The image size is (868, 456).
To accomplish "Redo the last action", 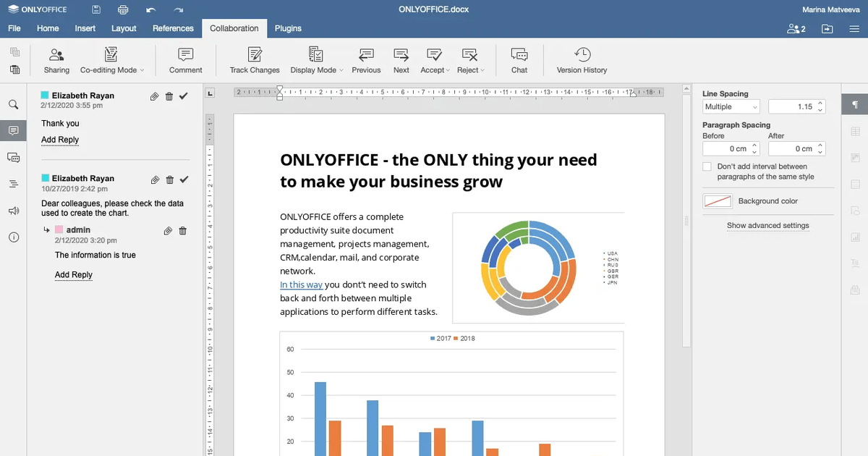I will click(179, 9).
